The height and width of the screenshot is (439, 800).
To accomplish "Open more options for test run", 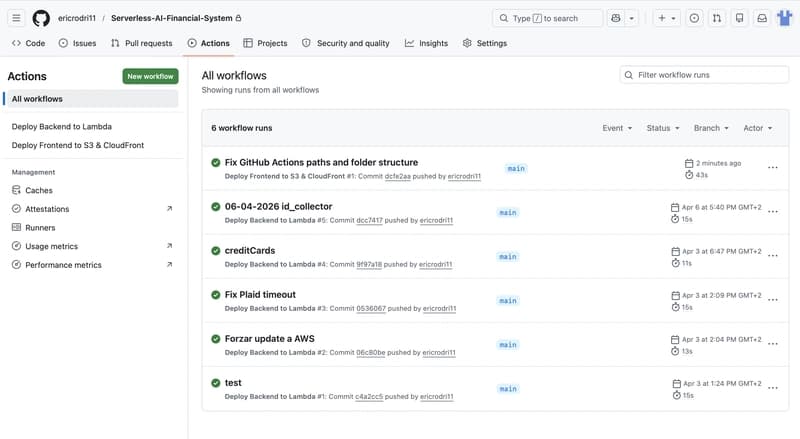I will 772,388.
